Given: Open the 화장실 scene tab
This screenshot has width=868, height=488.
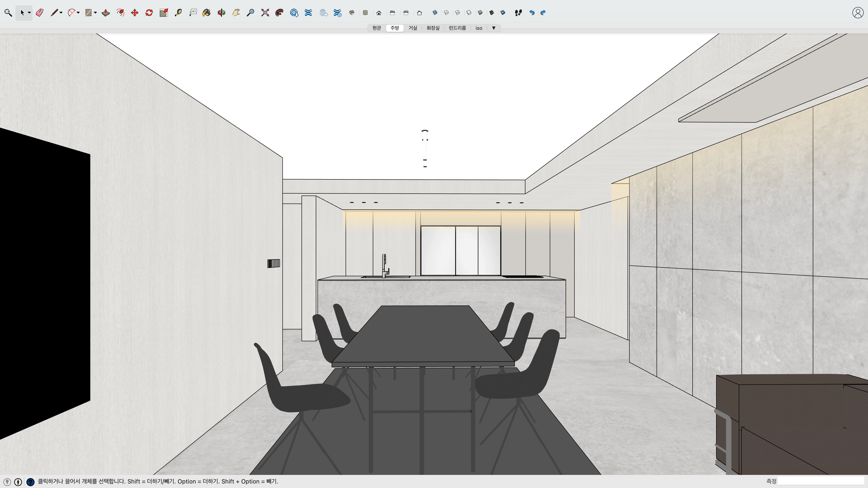Looking at the screenshot, I should click(433, 28).
